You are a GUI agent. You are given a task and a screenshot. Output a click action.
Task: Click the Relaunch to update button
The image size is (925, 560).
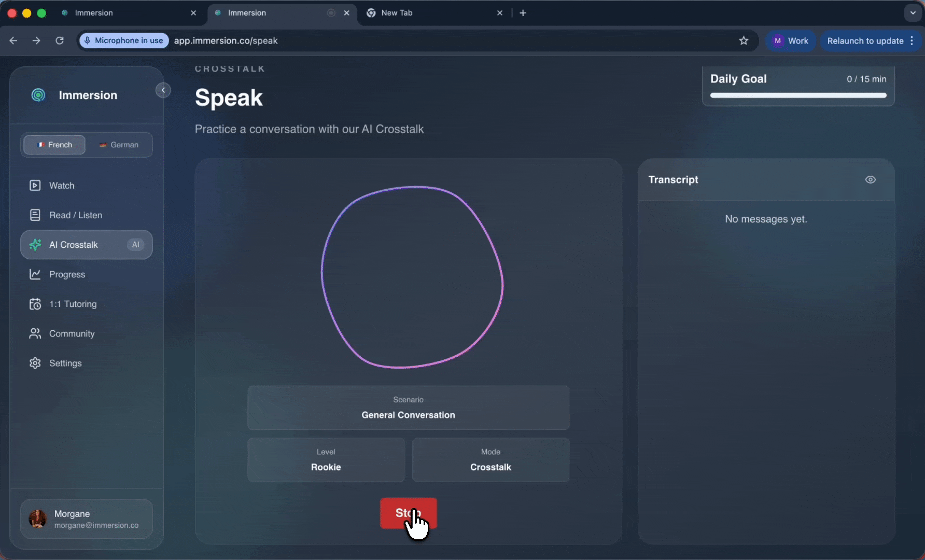[x=865, y=40]
